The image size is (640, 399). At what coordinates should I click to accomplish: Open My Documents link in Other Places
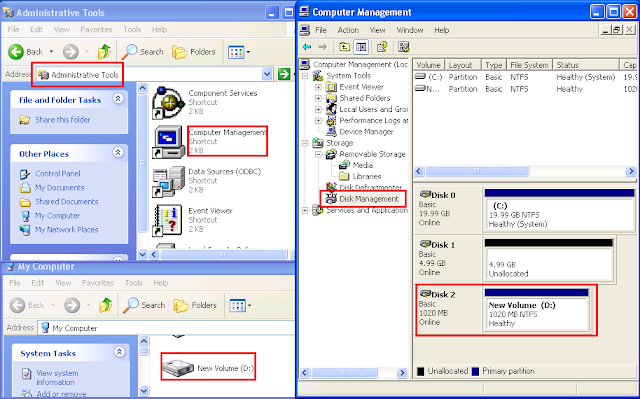point(60,188)
